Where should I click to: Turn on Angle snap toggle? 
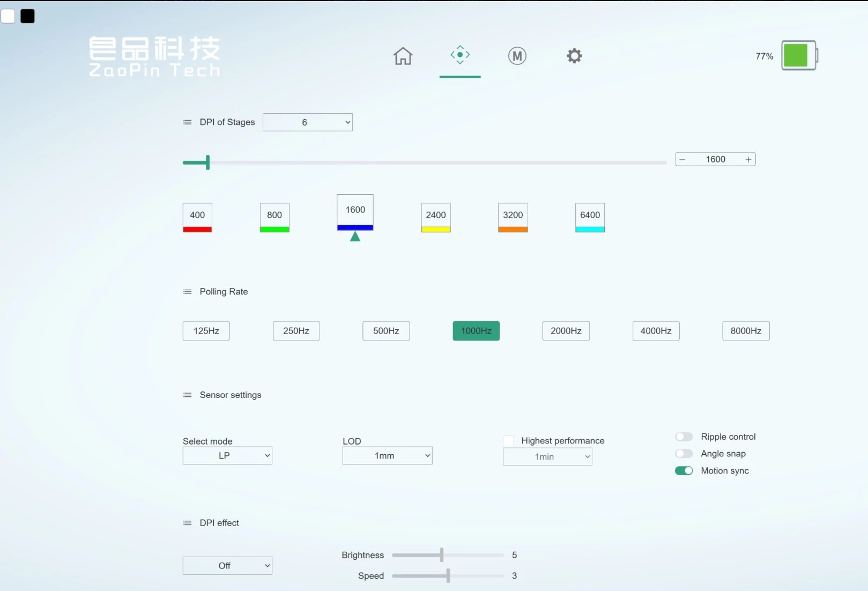click(x=684, y=454)
